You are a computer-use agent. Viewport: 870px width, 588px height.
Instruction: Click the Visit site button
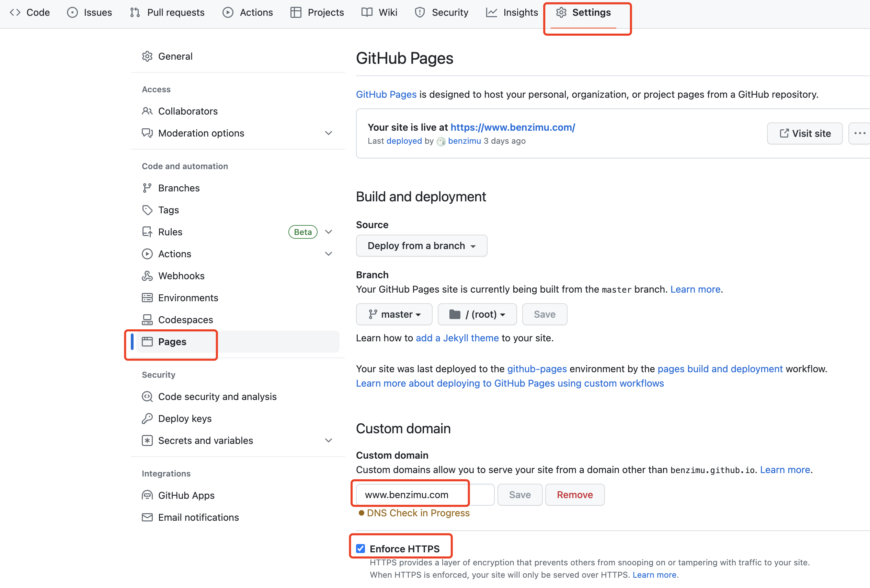coord(805,133)
